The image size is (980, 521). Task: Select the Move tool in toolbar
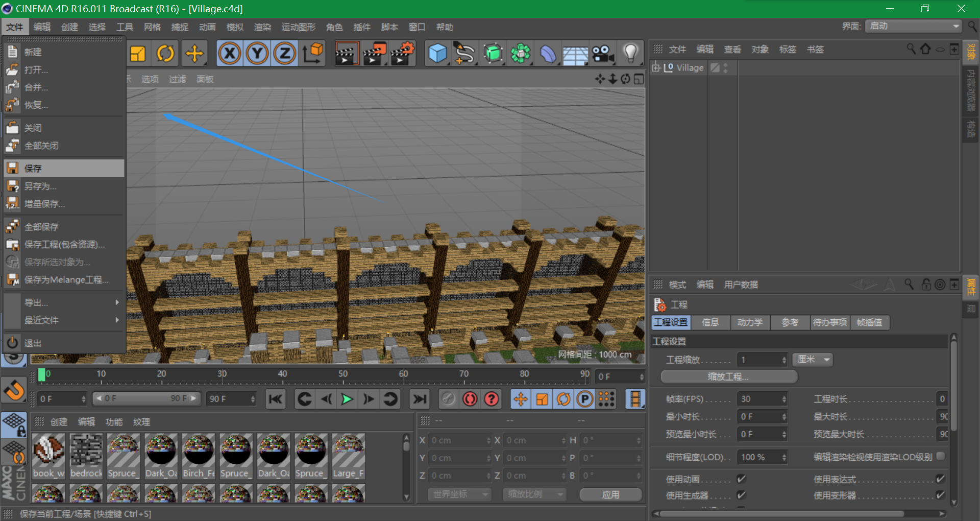[194, 53]
